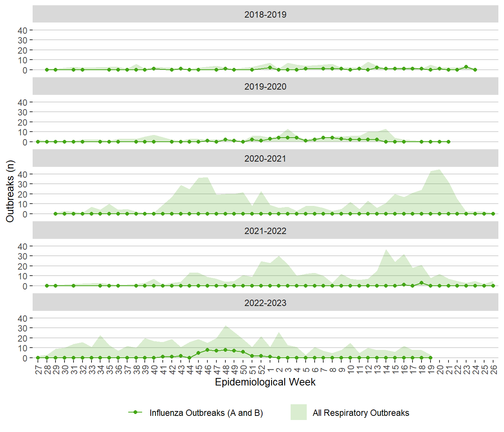Click the week 14 respiratory peak in 2021-2022
Screen dimensions: 504x432
tap(386, 250)
